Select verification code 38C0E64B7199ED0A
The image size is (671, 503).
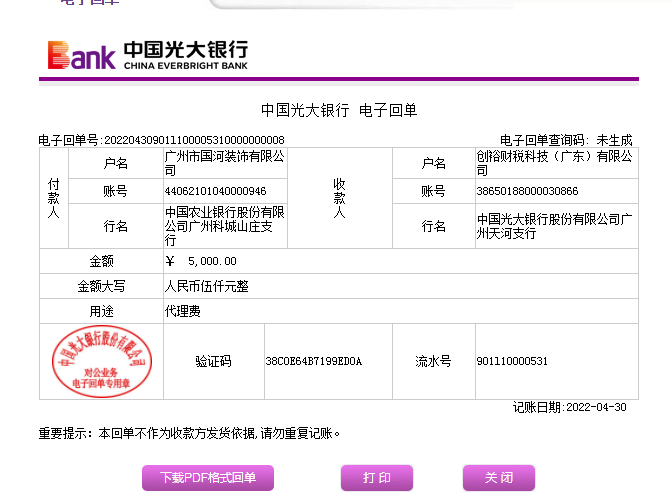tap(314, 361)
